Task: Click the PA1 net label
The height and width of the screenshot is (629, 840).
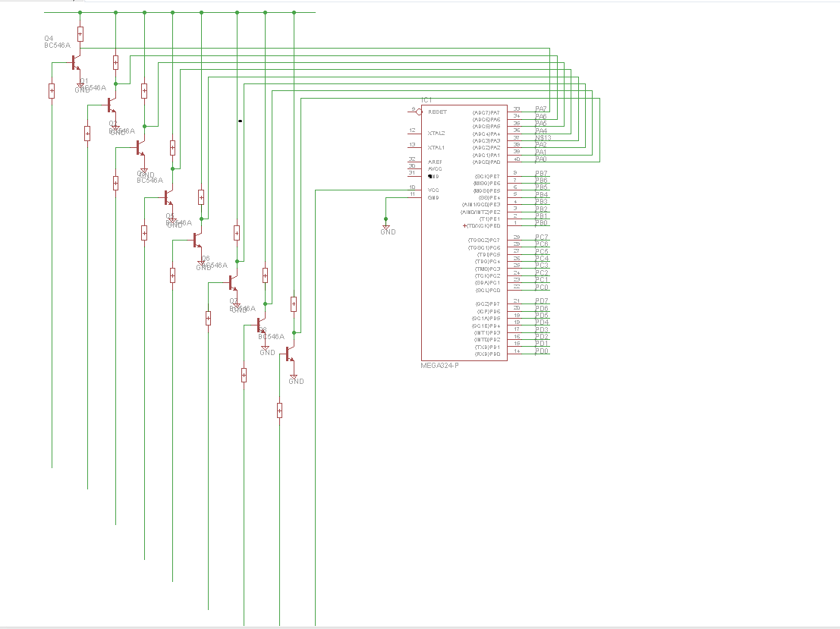Action: point(541,153)
